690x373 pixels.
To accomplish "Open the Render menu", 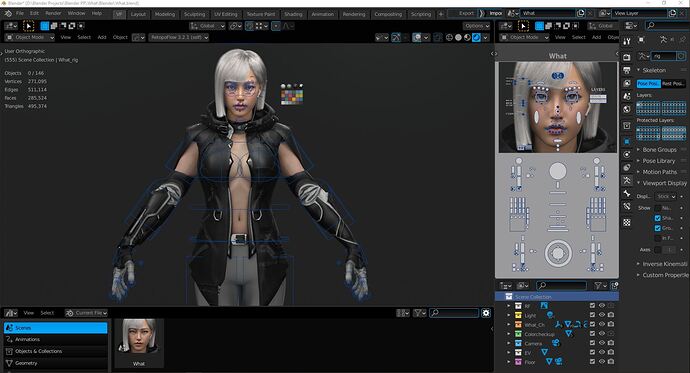I will point(53,13).
